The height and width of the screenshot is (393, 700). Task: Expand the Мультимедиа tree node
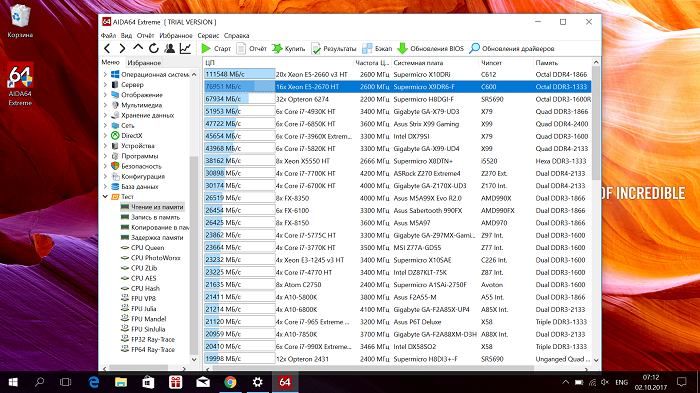click(x=105, y=105)
